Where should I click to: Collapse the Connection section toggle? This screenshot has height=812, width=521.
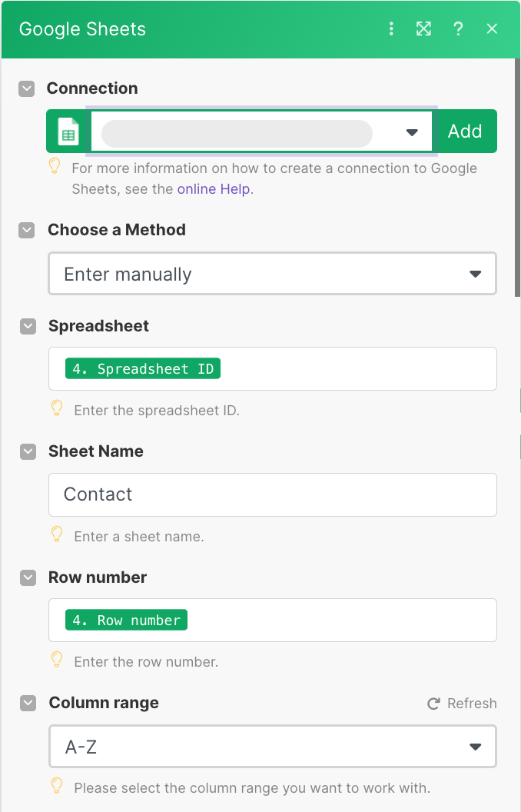pyautogui.click(x=26, y=88)
